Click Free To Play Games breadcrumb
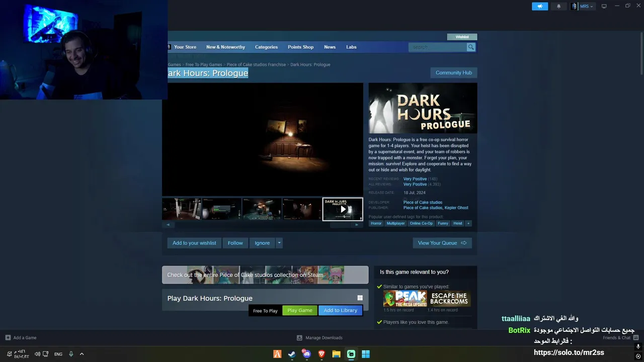Image resolution: width=644 pixels, height=362 pixels. pos(204,65)
